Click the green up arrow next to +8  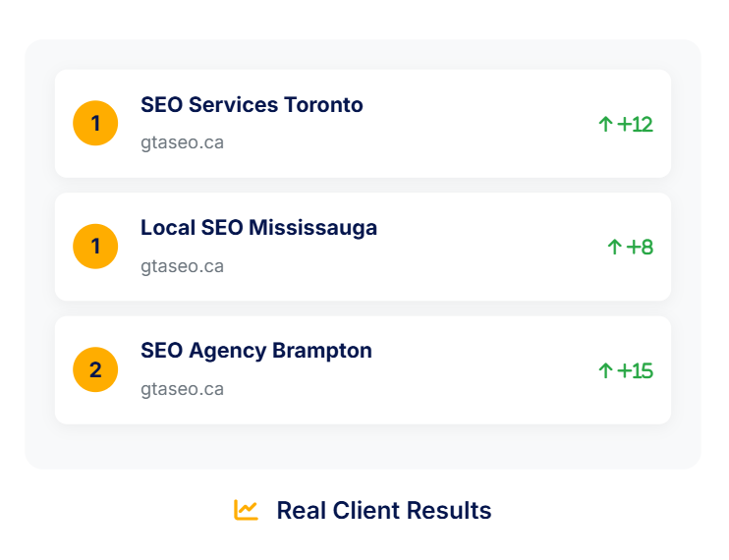[615, 247]
